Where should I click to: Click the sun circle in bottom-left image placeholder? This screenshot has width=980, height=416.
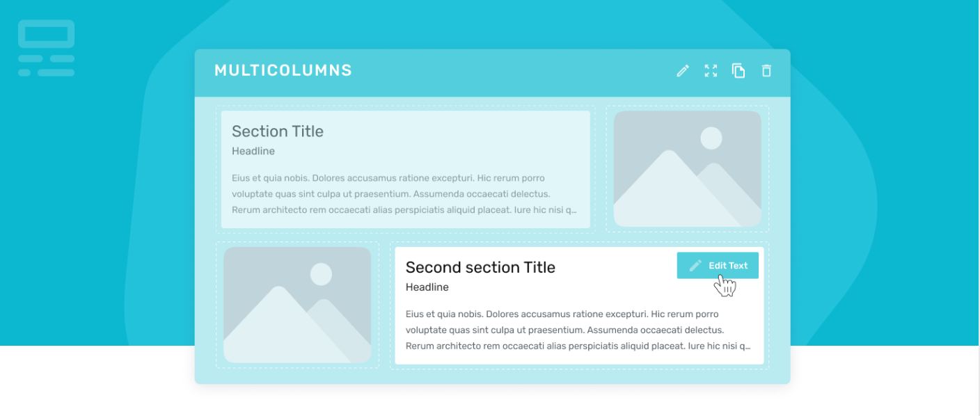coord(321,274)
